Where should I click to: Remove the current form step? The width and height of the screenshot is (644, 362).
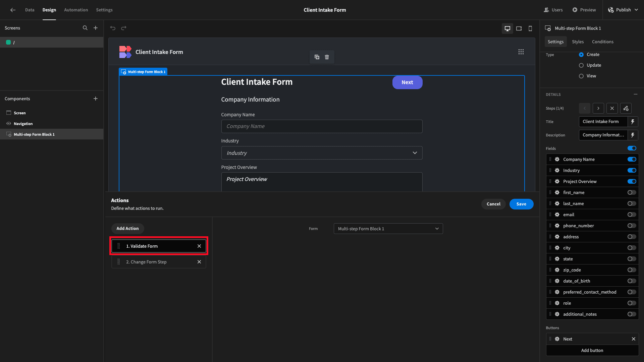612,108
